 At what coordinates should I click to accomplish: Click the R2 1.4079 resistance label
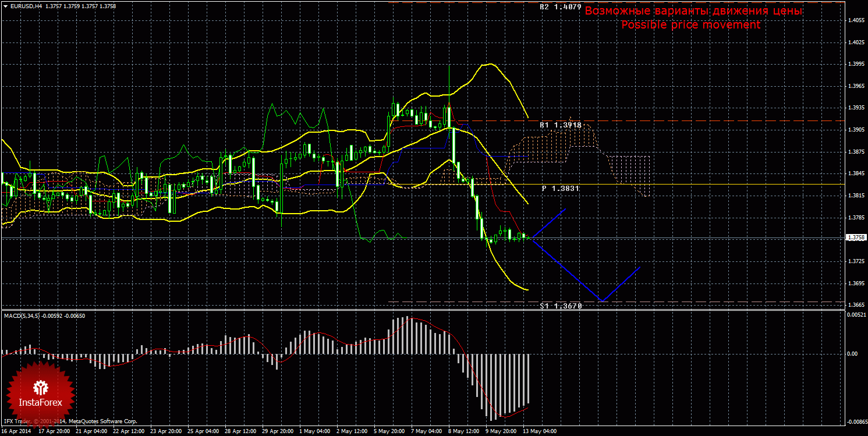560,7
